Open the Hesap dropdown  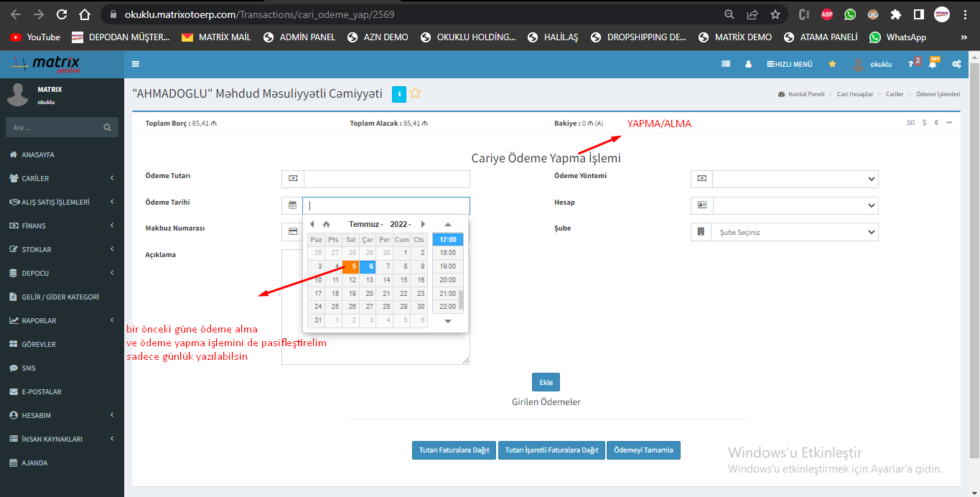(795, 205)
